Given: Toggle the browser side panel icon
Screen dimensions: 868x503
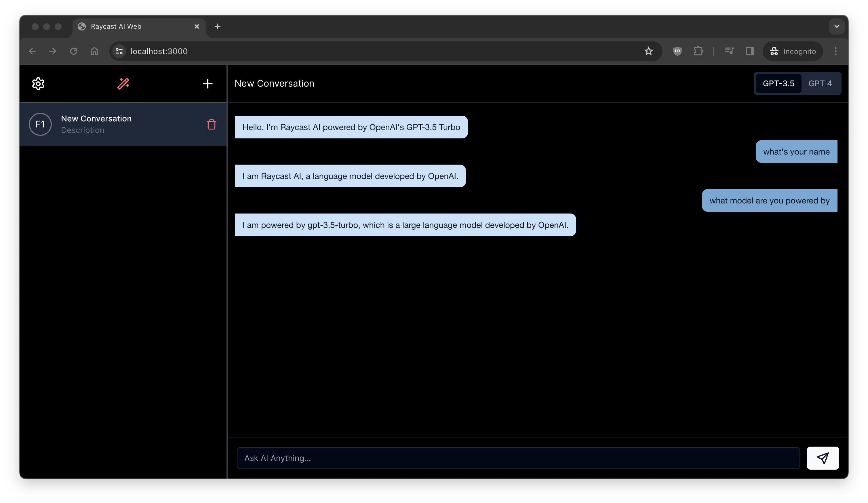Looking at the screenshot, I should [x=750, y=51].
